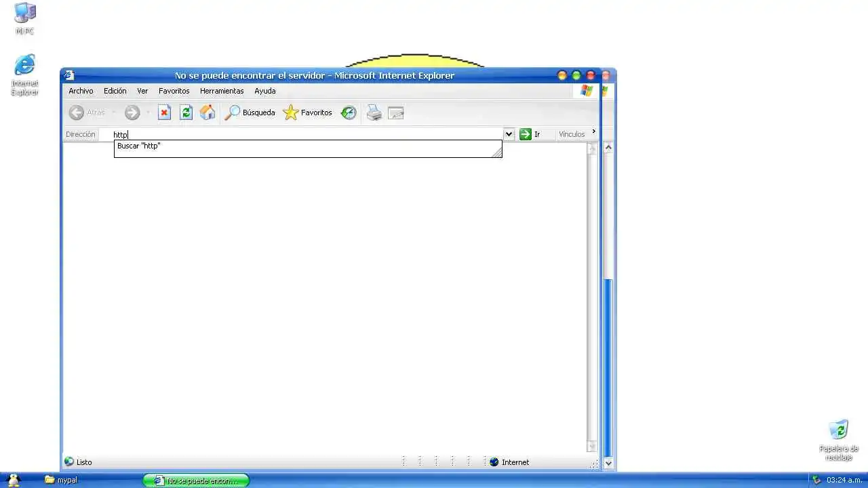Click the resize grip of the autocomplete list
The height and width of the screenshot is (488, 868).
tap(497, 152)
